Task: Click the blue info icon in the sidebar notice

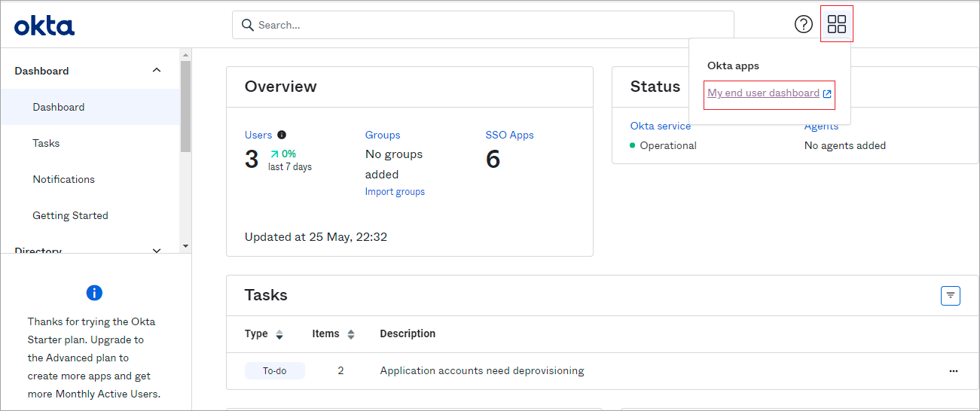Action: point(94,293)
